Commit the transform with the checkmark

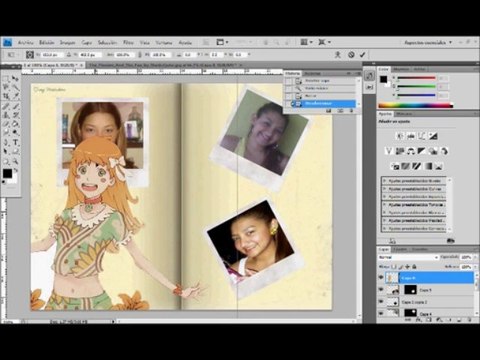[x=363, y=54]
